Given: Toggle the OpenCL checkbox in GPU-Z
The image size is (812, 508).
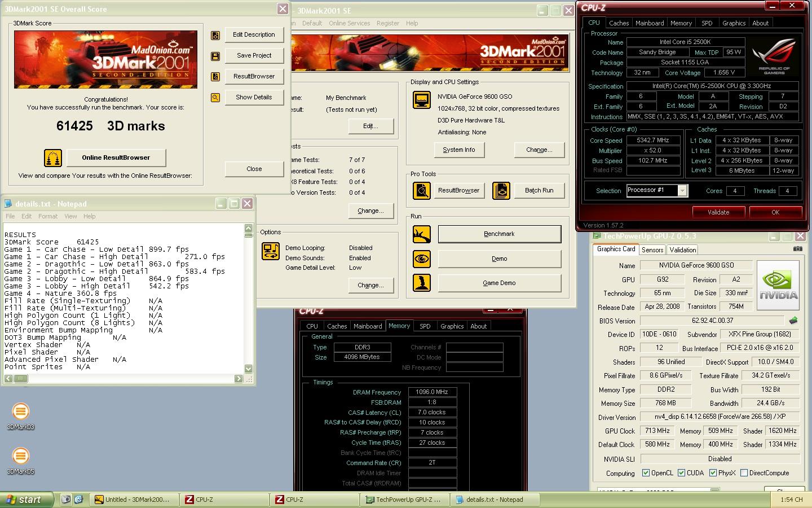Looking at the screenshot, I should (646, 473).
